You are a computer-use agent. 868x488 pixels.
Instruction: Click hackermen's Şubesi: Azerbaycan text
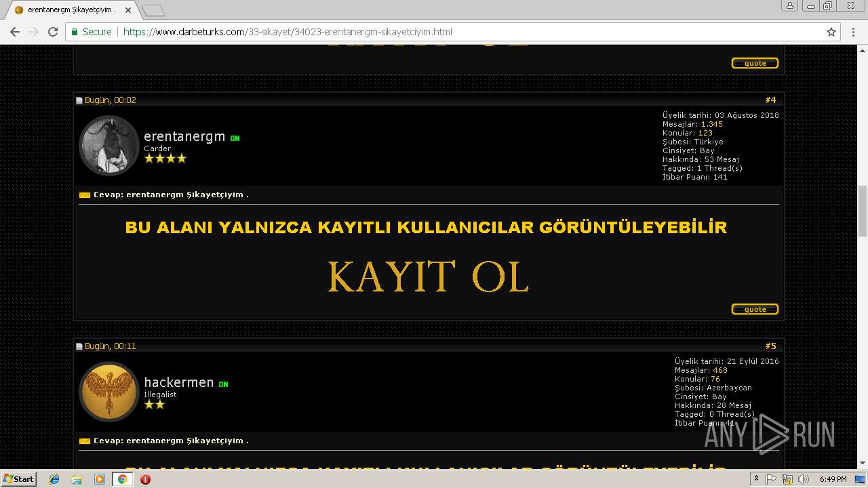tap(713, 388)
